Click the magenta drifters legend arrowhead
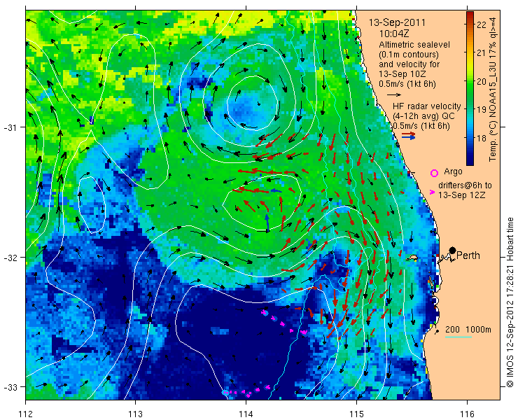This screenshot has height=420, width=518. pos(431,192)
